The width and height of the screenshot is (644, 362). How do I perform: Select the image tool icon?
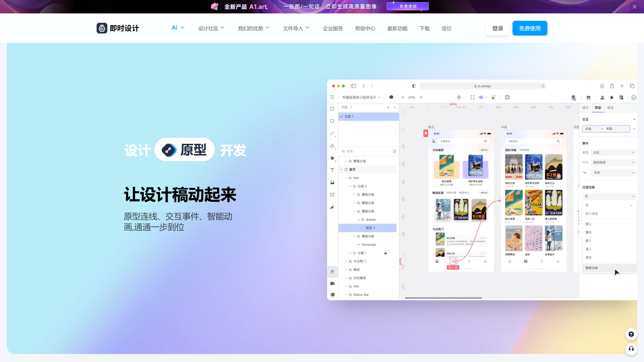(332, 182)
